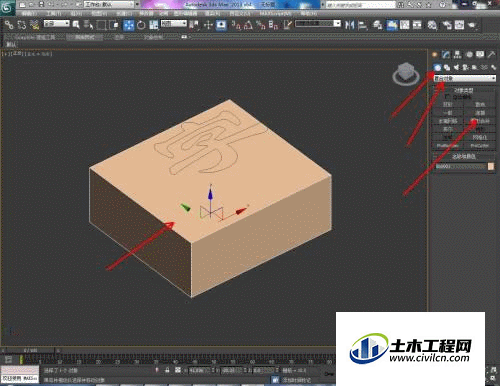Open the Modify command panel tab
The height and width of the screenshot is (386, 500).
pyautogui.click(x=446, y=54)
